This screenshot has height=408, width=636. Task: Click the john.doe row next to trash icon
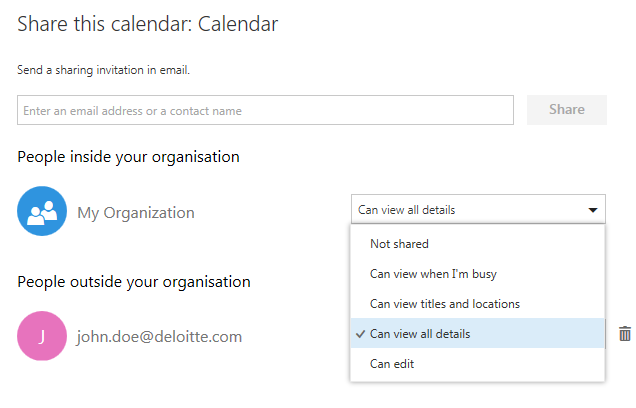coord(300,337)
